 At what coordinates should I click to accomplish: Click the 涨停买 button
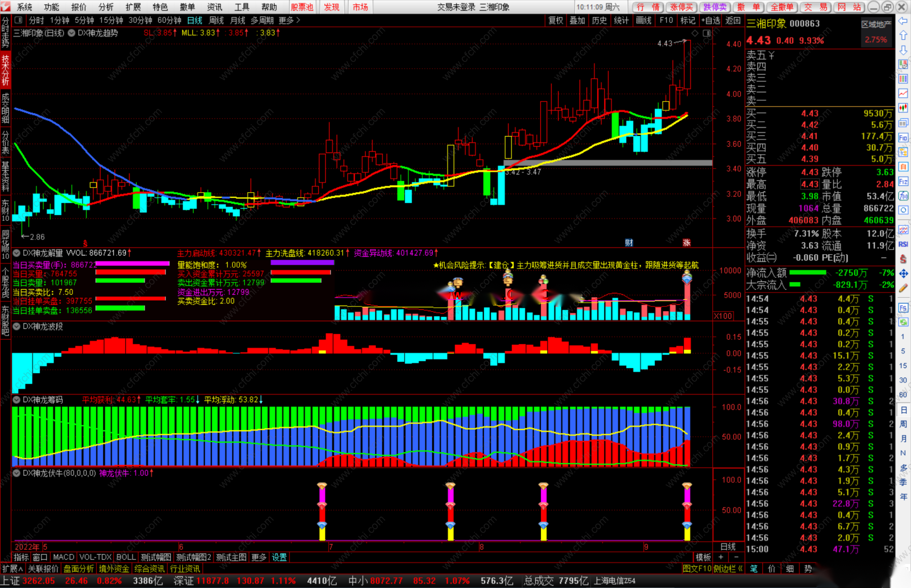pos(681,7)
